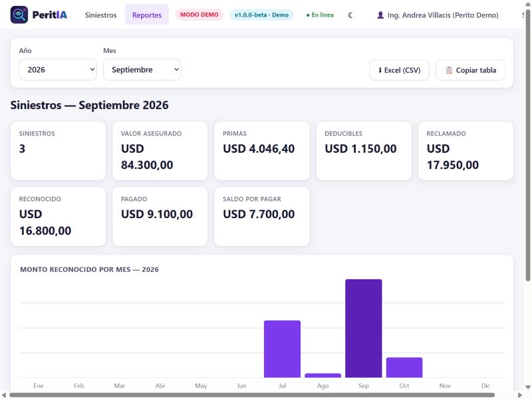Image resolution: width=532 pixels, height=399 pixels.
Task: Open the Año dropdown showing 2026
Action: (58, 70)
